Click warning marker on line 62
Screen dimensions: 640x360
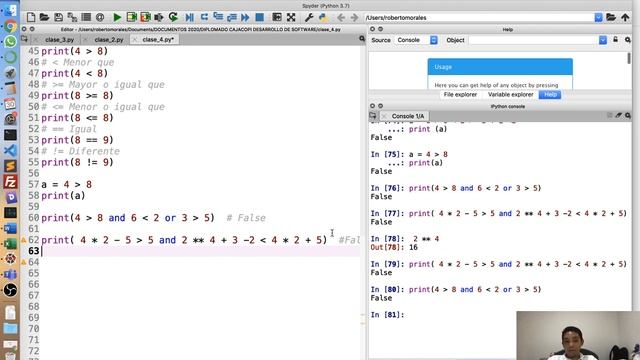(x=24, y=240)
